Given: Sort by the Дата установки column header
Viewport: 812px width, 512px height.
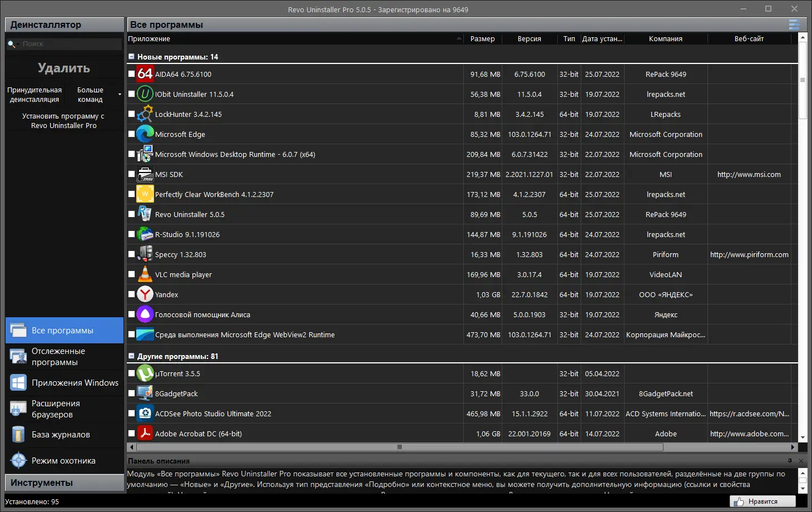Looking at the screenshot, I should (x=602, y=39).
